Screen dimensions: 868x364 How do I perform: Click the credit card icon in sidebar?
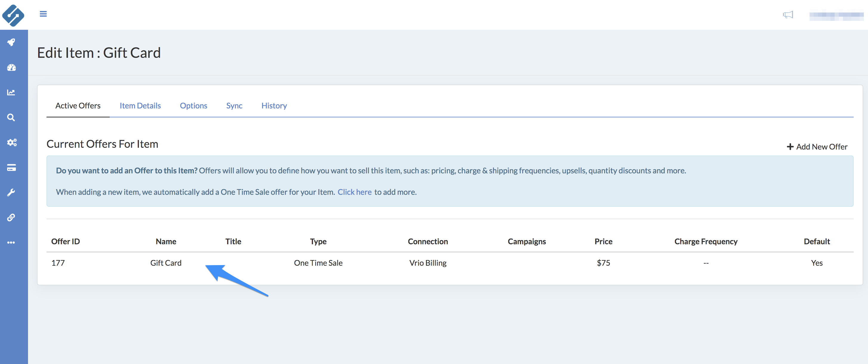(x=11, y=167)
